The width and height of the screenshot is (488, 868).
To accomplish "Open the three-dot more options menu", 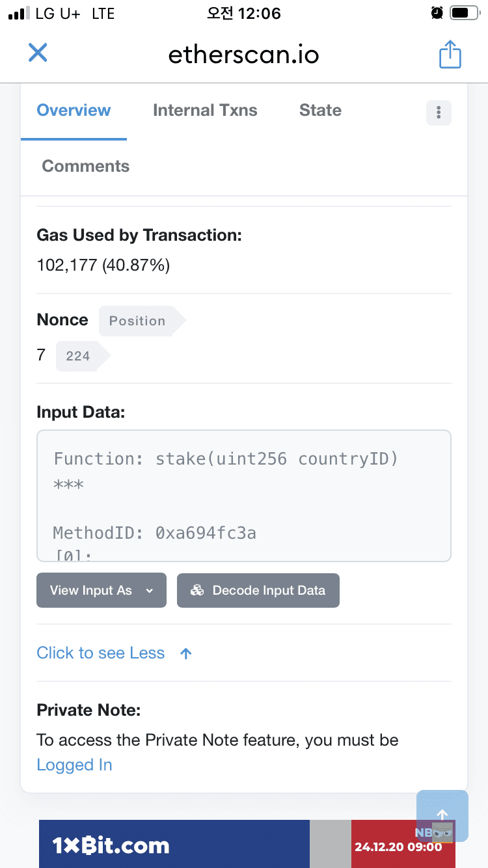I will (x=439, y=113).
